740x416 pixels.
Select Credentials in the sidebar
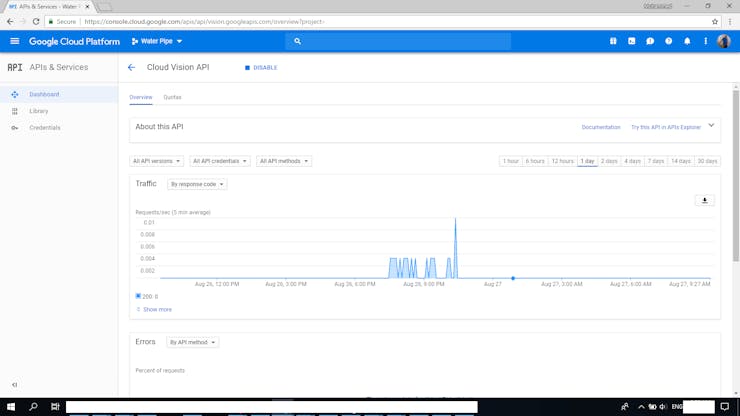(x=59, y=127)
